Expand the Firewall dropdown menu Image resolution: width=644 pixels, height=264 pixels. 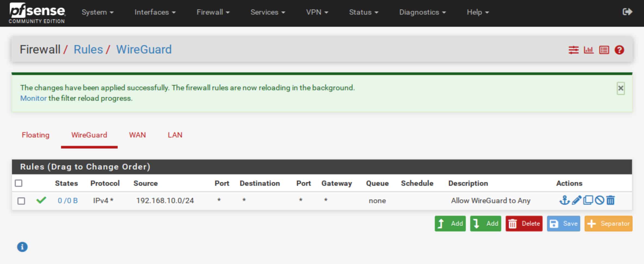point(213,12)
